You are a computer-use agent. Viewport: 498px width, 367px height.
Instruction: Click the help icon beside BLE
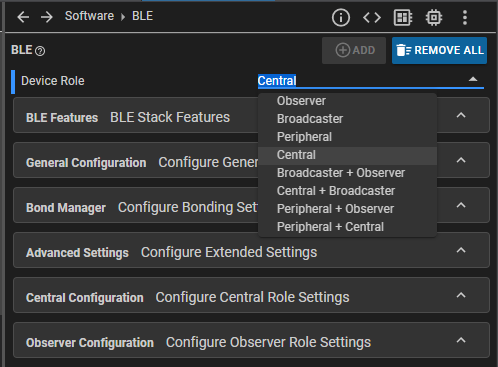(40, 51)
